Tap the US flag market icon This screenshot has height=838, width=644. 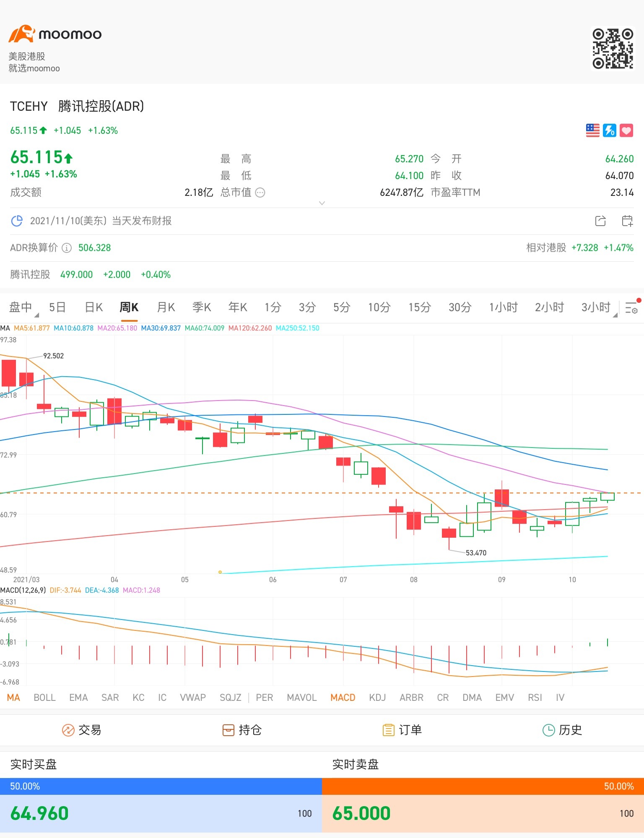click(592, 130)
